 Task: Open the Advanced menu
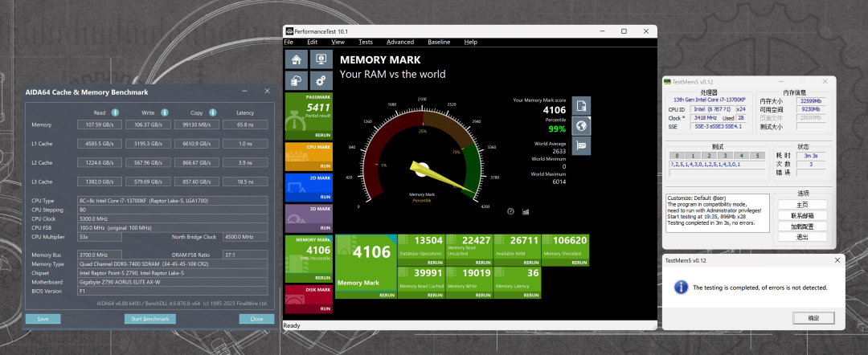click(x=400, y=42)
